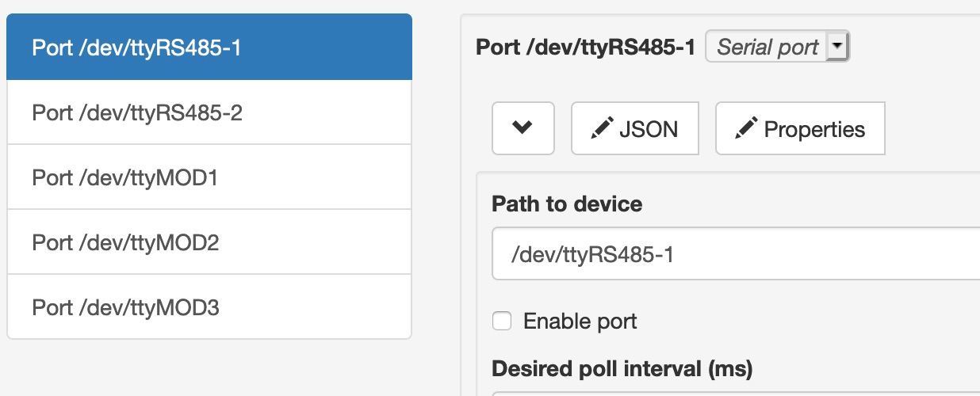Viewport: 980px width, 396px height.
Task: Click the /dev/ttyRS485-1 path text
Action: tap(594, 254)
